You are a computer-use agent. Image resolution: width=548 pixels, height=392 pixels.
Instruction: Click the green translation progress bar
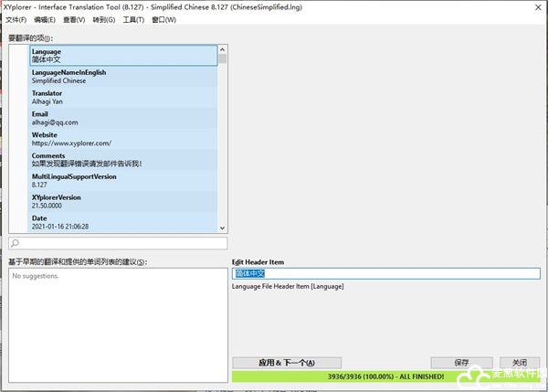pos(385,376)
